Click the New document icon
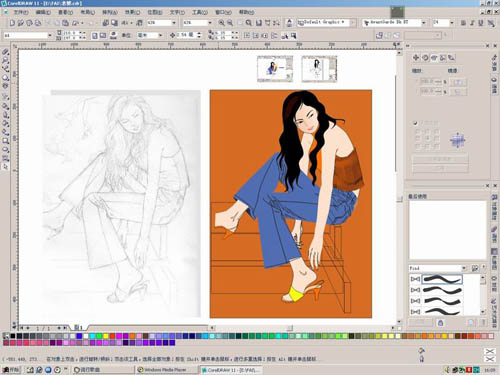 pyautogui.click(x=12, y=23)
